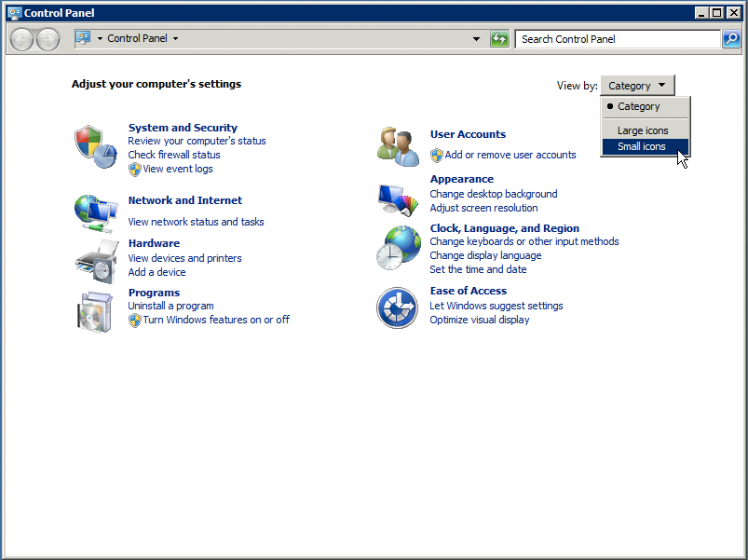Screen dimensions: 748x560
Task: Click the Control Panel title bar icon
Action: pos(15,13)
